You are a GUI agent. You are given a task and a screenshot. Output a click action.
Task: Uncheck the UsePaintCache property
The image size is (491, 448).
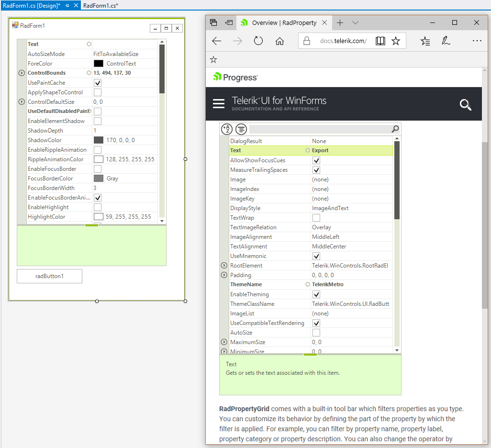point(97,82)
